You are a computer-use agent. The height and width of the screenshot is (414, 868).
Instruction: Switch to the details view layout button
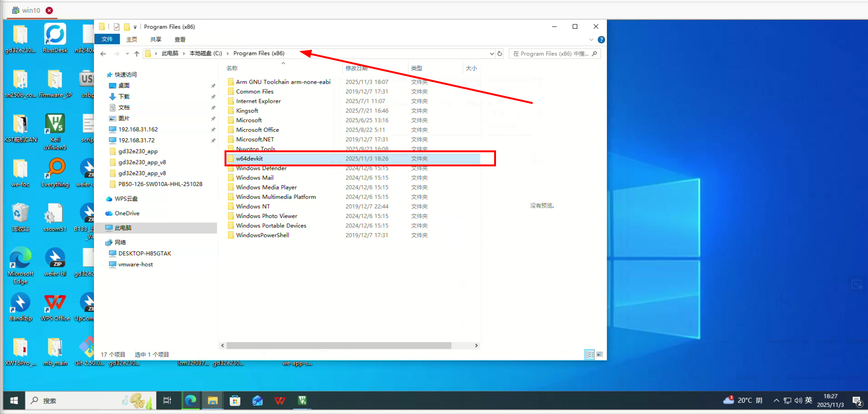(x=589, y=354)
